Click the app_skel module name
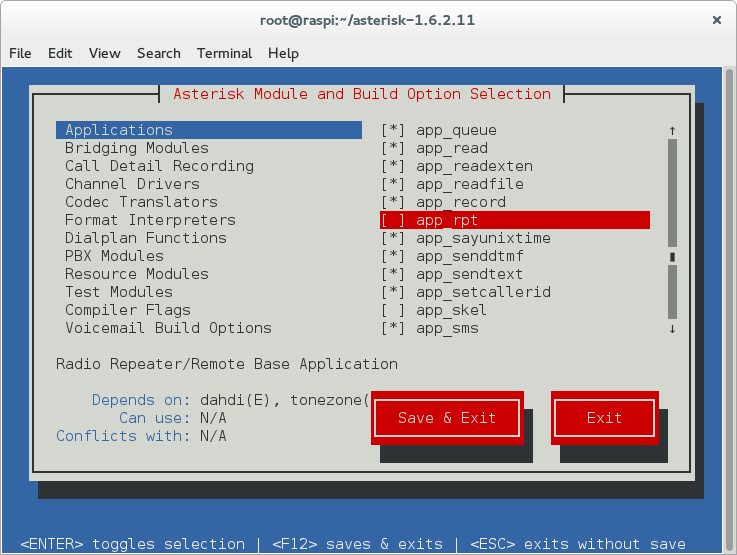The image size is (737, 555). tap(451, 310)
